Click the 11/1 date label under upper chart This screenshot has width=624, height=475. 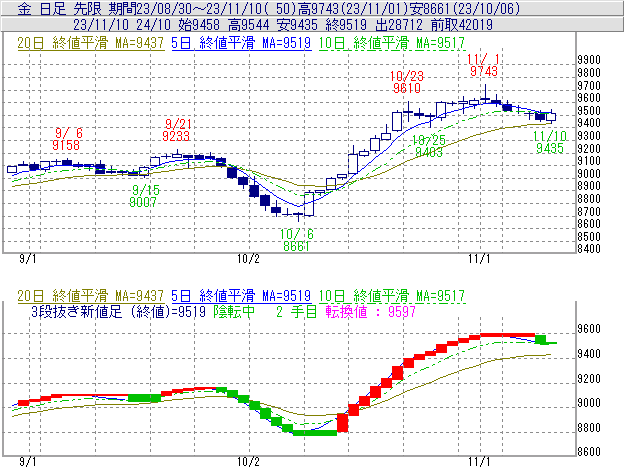click(479, 259)
